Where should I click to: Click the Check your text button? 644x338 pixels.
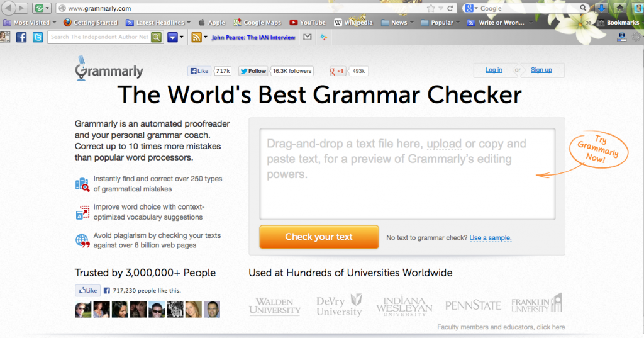319,237
